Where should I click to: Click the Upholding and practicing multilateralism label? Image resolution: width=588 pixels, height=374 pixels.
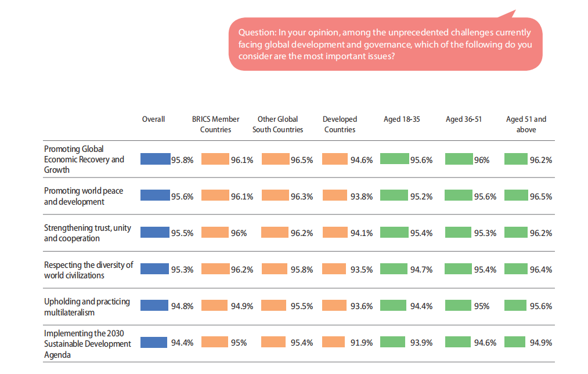pos(87,307)
